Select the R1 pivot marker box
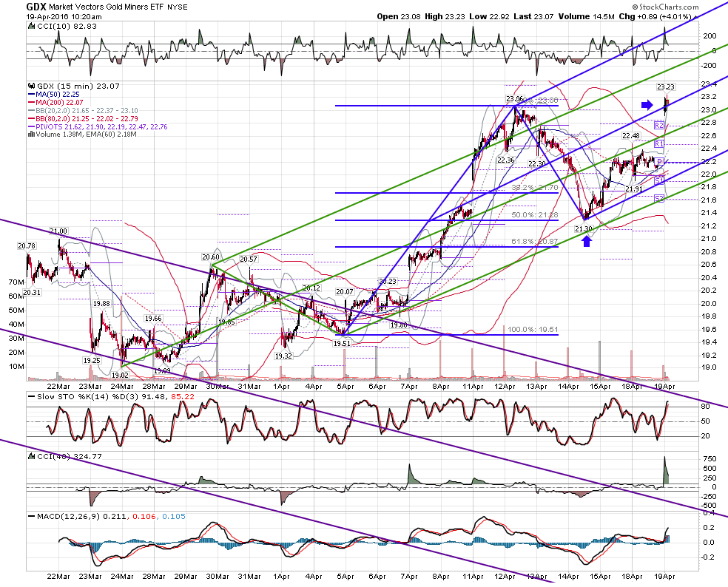The image size is (728, 587). 658,144
